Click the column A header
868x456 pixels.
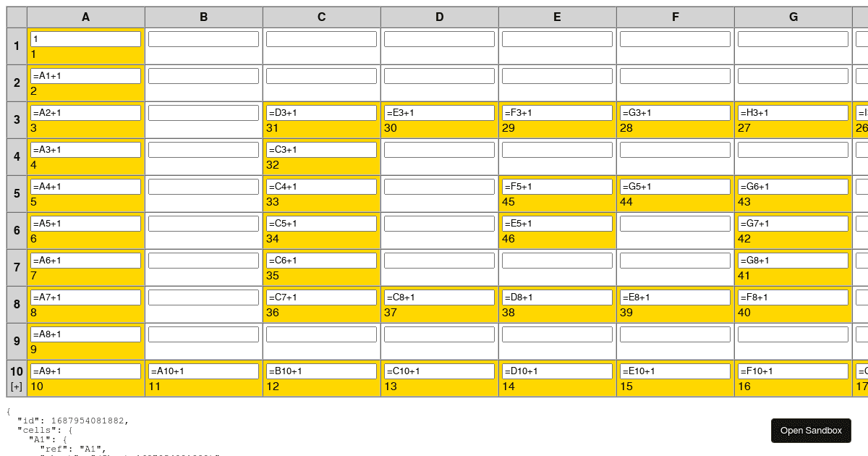(x=85, y=16)
